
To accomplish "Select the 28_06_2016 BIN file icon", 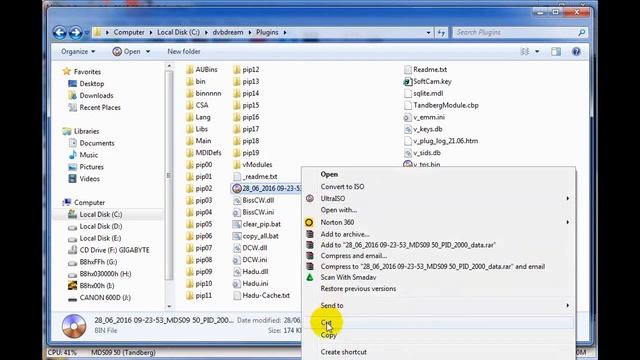I will coord(237,188).
